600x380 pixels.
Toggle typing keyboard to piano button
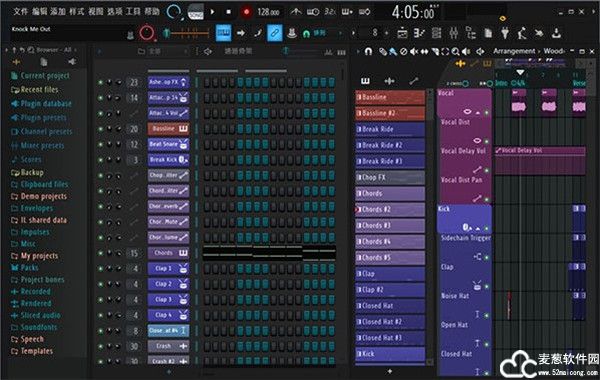(x=223, y=33)
